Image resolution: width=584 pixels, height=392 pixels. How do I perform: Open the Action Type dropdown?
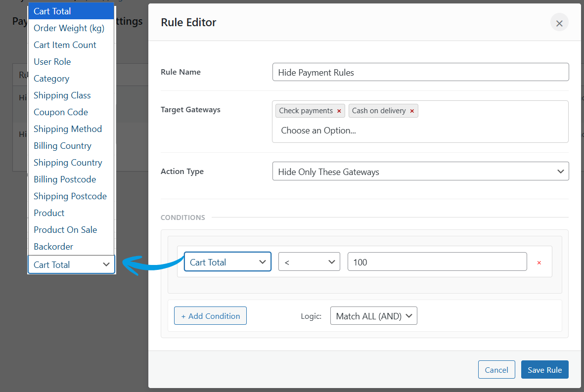coord(420,172)
